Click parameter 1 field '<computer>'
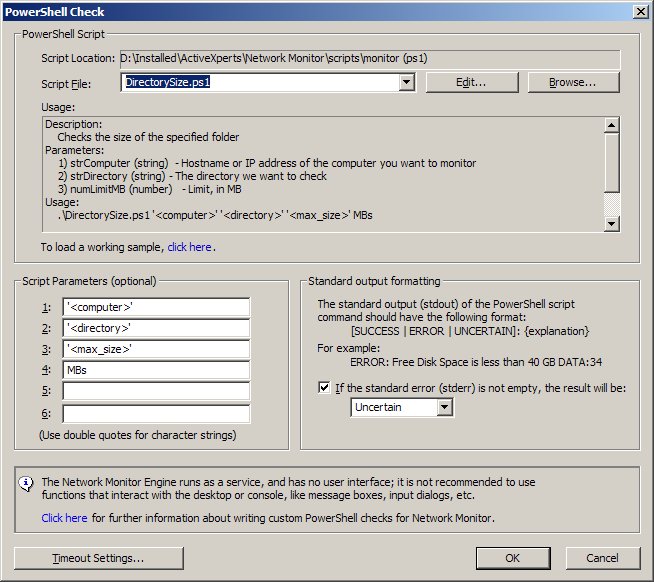This screenshot has width=654, height=582. click(x=156, y=307)
